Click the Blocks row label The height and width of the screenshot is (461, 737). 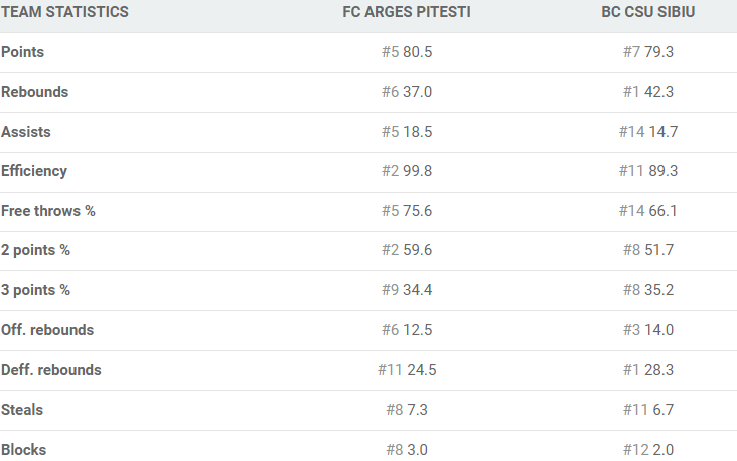click(x=23, y=450)
